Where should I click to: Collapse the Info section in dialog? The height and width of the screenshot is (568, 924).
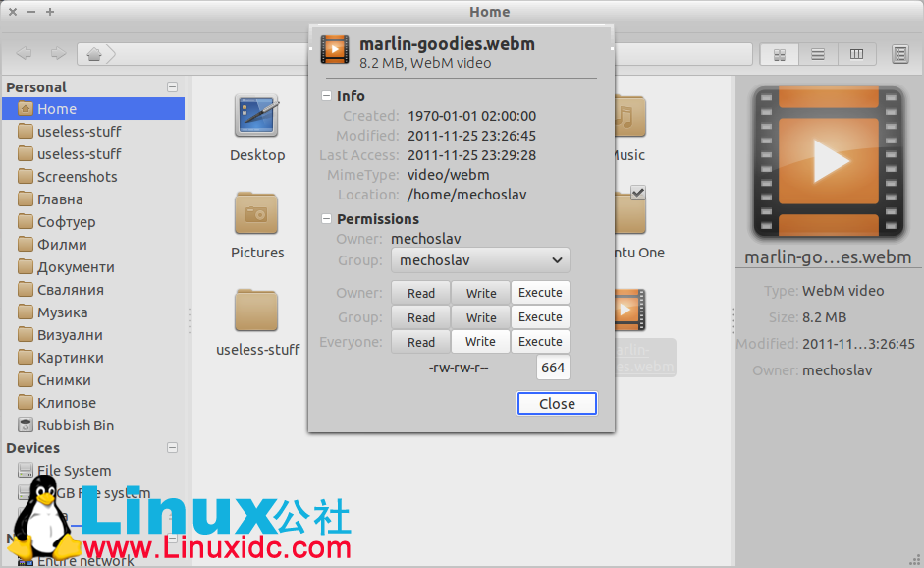pos(327,96)
